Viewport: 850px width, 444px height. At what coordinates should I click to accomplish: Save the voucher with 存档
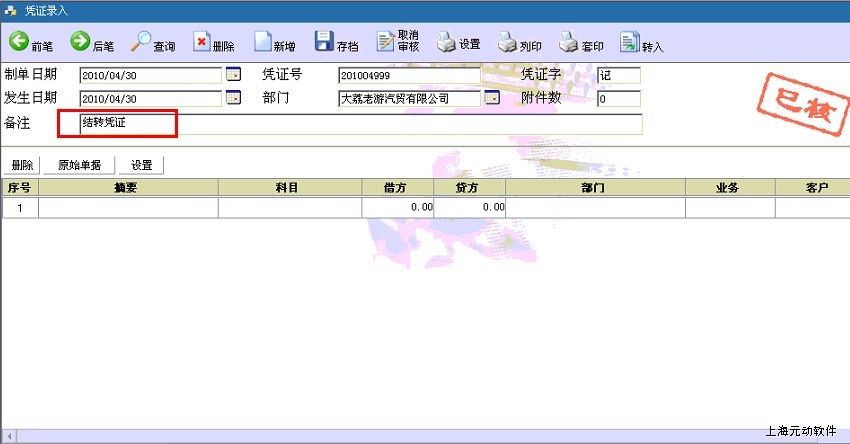pyautogui.click(x=336, y=43)
